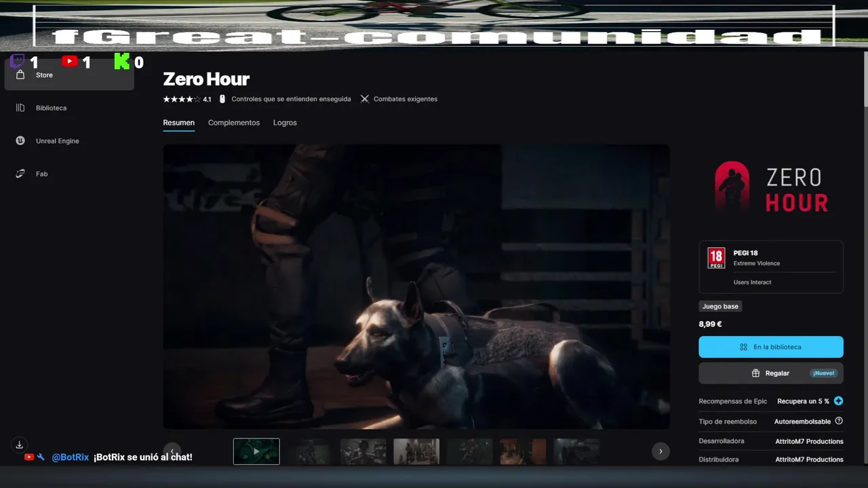Click the Fab logo icon
The width and height of the screenshot is (868, 488).
click(20, 174)
